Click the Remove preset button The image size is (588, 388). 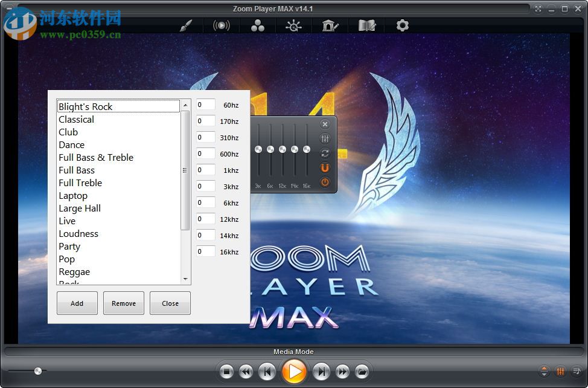pos(123,303)
